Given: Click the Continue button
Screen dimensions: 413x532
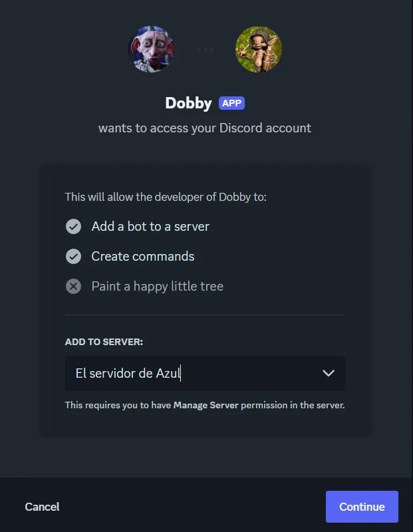Looking at the screenshot, I should [x=362, y=507].
